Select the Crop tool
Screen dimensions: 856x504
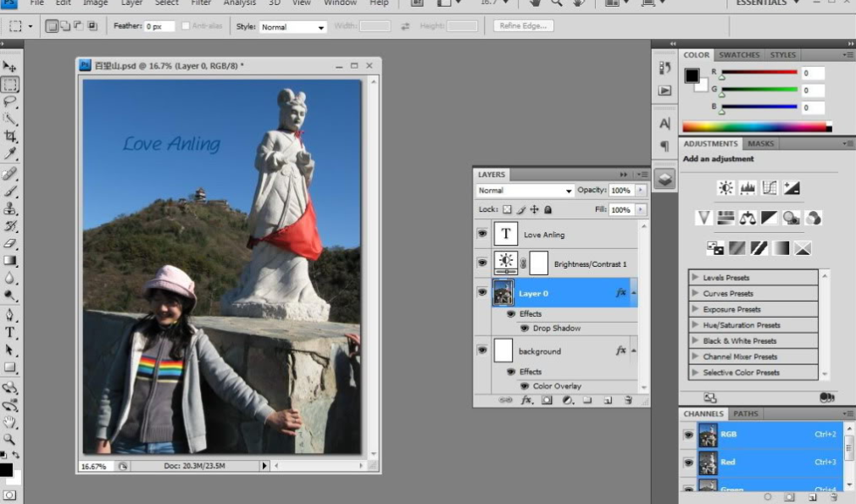click(10, 136)
